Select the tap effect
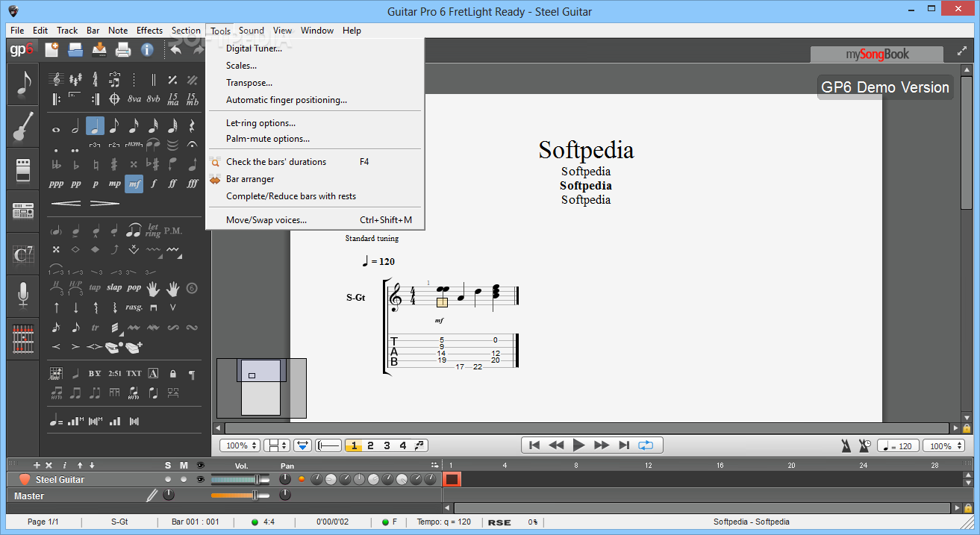The height and width of the screenshot is (535, 980). pos(95,287)
